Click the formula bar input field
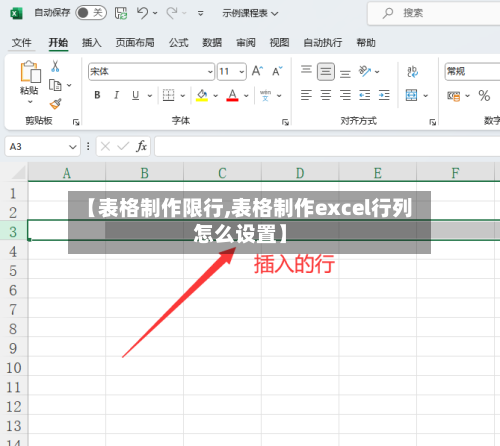 (327, 146)
